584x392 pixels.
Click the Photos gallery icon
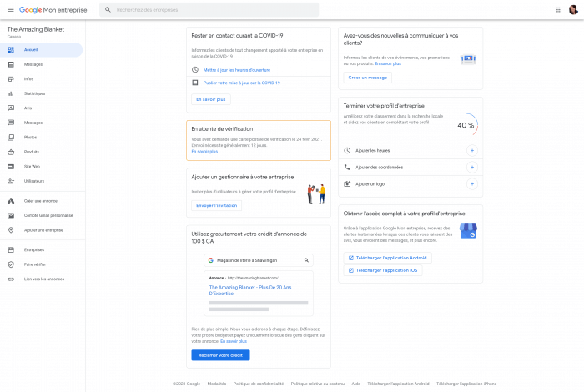tap(11, 138)
